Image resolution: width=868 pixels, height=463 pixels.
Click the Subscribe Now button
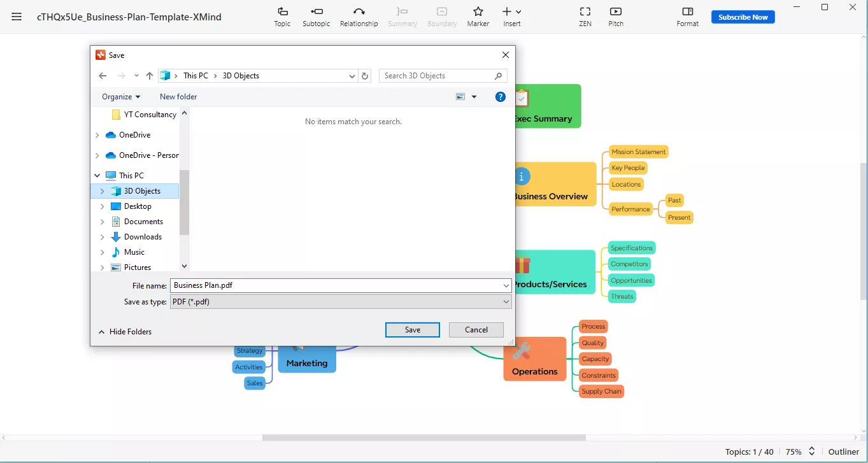pyautogui.click(x=743, y=17)
